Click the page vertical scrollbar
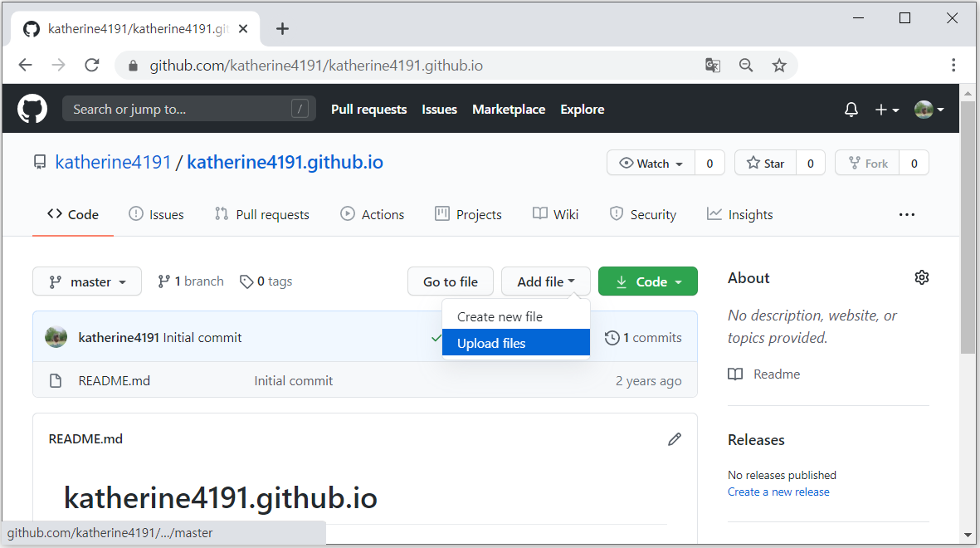 [x=968, y=227]
